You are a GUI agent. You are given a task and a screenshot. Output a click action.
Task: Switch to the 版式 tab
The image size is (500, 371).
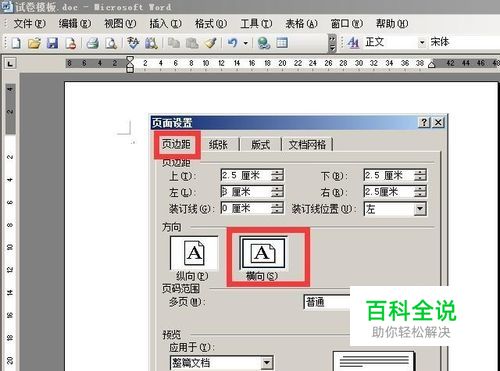[x=261, y=145]
